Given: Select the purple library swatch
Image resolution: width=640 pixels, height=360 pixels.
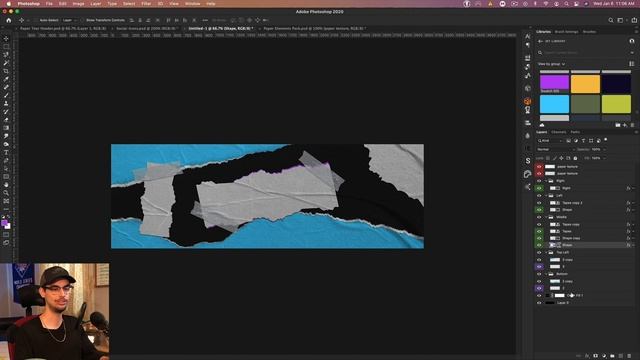Looking at the screenshot, I should point(554,84).
